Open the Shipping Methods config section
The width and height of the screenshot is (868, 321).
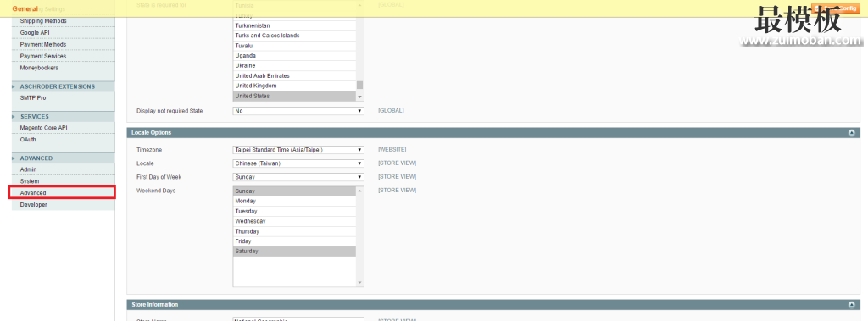point(43,21)
